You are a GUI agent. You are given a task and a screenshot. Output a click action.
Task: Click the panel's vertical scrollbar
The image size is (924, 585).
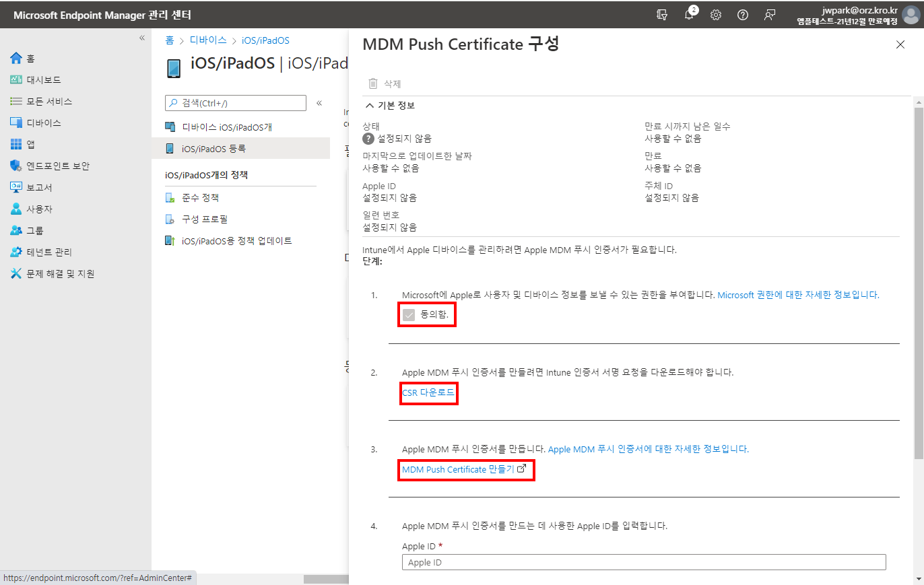919,283
